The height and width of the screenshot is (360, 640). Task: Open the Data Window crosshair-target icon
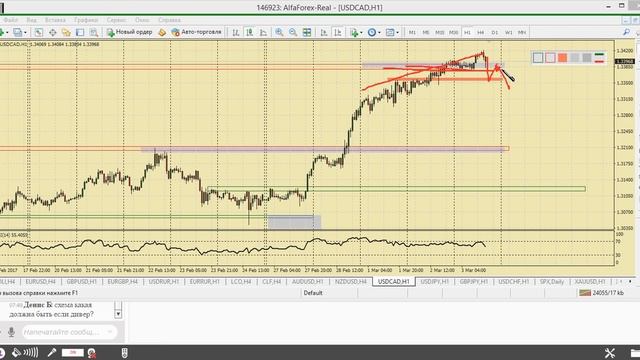53,32
